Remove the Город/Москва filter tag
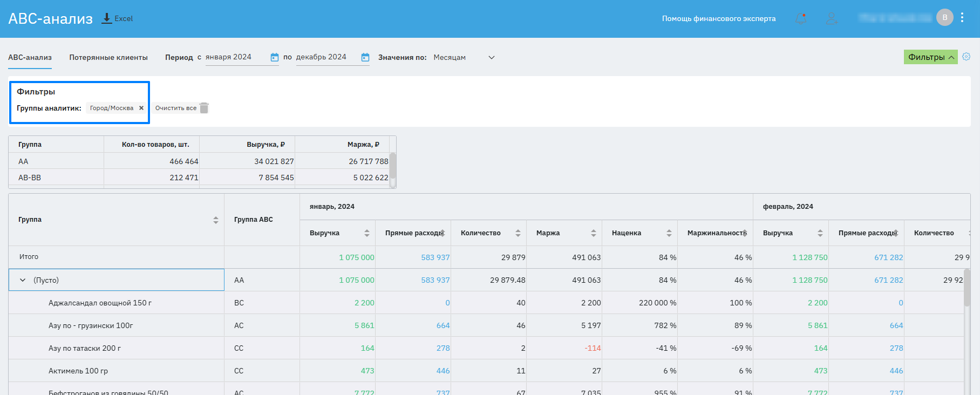Screen dimensions: 980x395 [141, 108]
